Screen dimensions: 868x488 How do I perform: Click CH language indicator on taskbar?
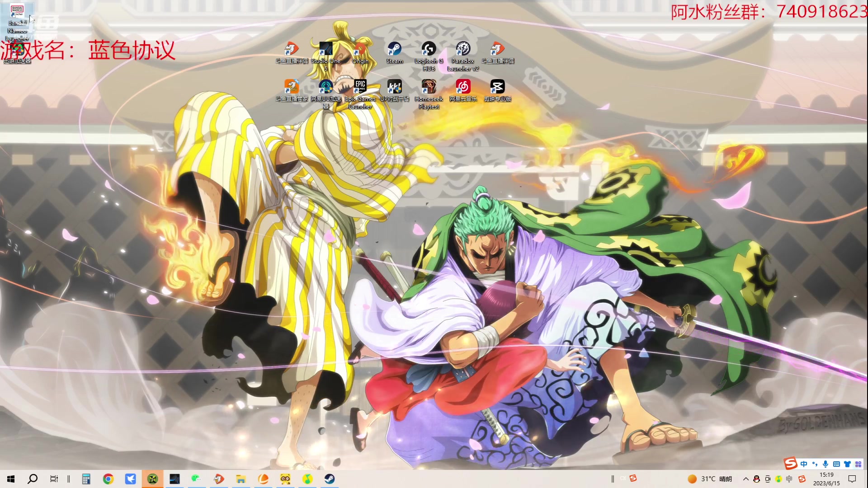click(623, 479)
